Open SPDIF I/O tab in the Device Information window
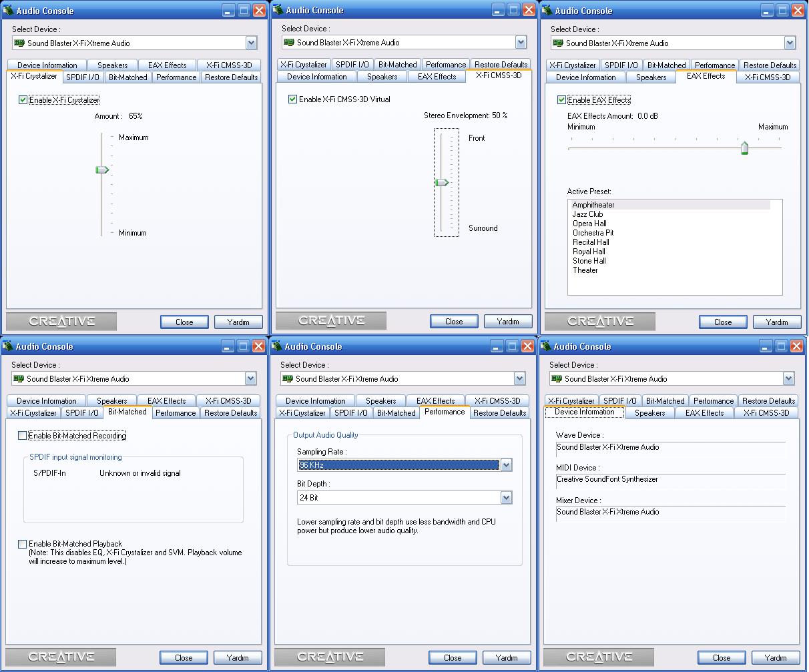809x672 pixels. (x=620, y=401)
